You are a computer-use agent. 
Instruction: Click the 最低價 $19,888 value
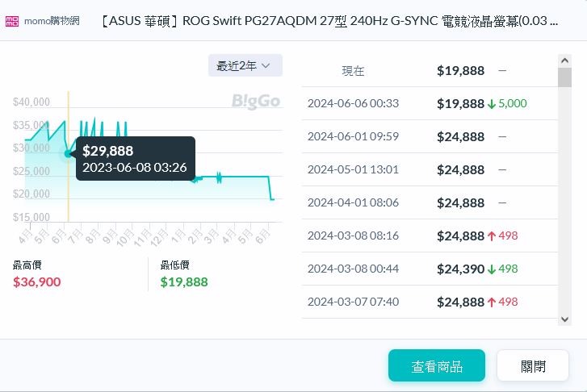[x=184, y=281]
